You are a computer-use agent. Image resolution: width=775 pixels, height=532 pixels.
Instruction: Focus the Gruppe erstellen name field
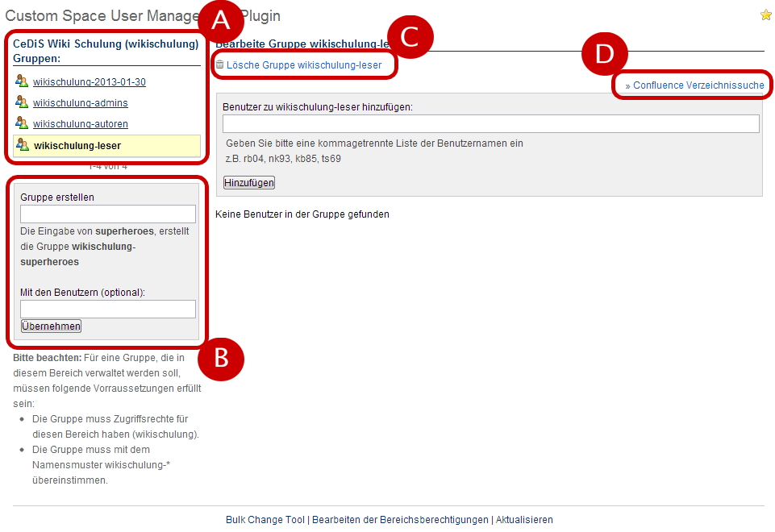[x=108, y=214]
